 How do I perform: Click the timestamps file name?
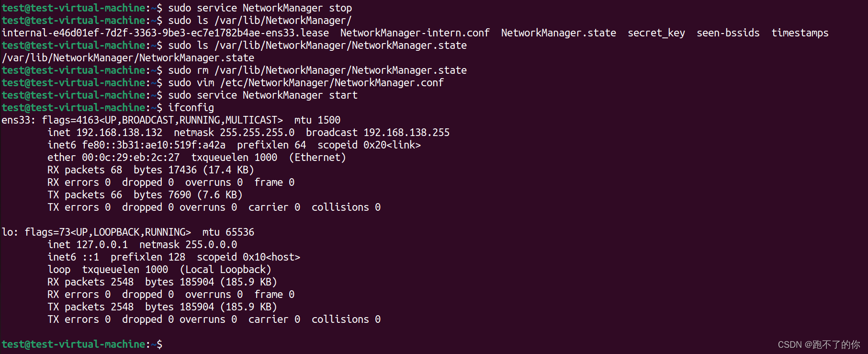[x=800, y=33]
